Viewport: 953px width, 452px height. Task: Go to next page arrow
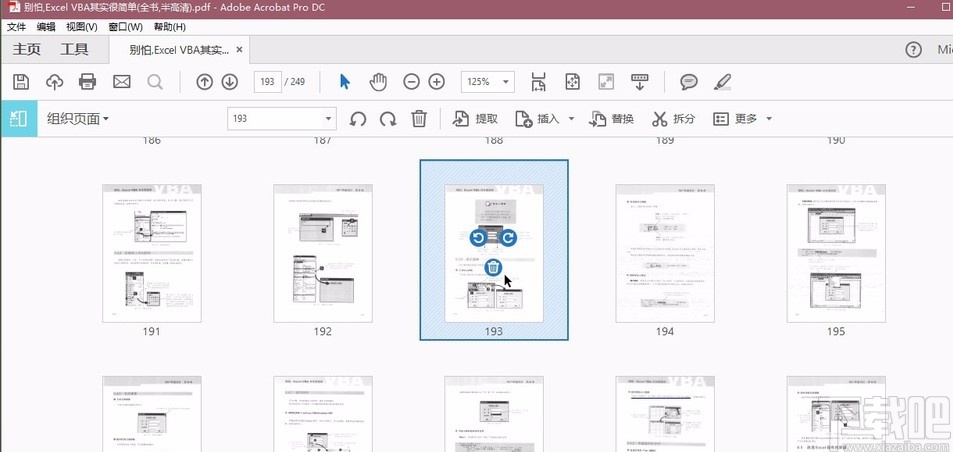pyautogui.click(x=229, y=81)
